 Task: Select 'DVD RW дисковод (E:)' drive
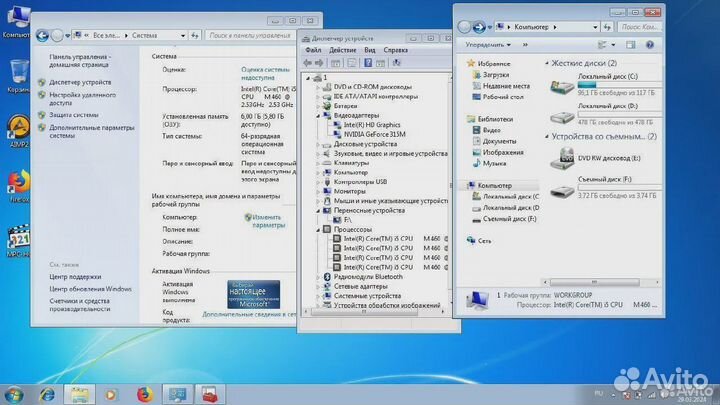pyautogui.click(x=596, y=158)
